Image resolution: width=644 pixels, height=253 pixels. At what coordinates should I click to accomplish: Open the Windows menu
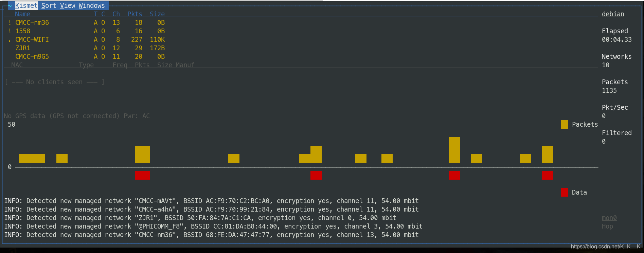(x=92, y=5)
